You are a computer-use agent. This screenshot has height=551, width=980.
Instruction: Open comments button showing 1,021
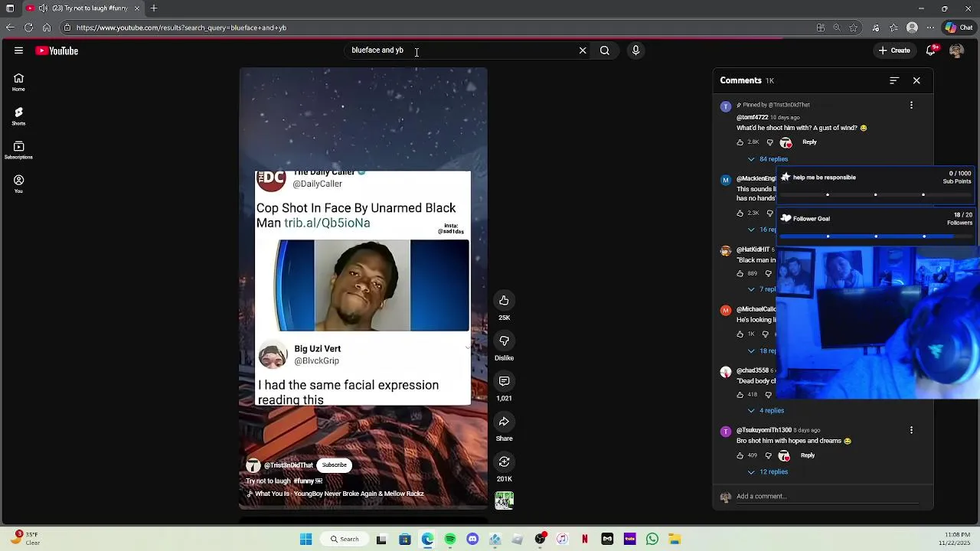coord(504,381)
